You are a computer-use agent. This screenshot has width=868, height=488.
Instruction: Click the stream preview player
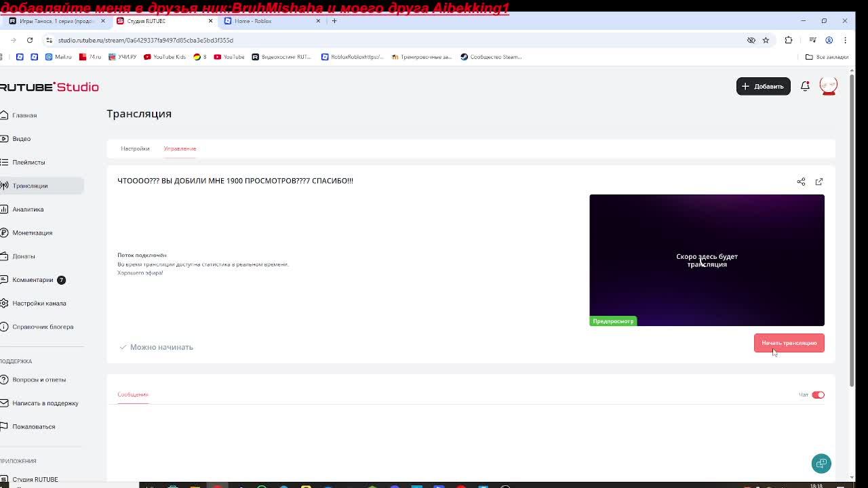(x=707, y=260)
